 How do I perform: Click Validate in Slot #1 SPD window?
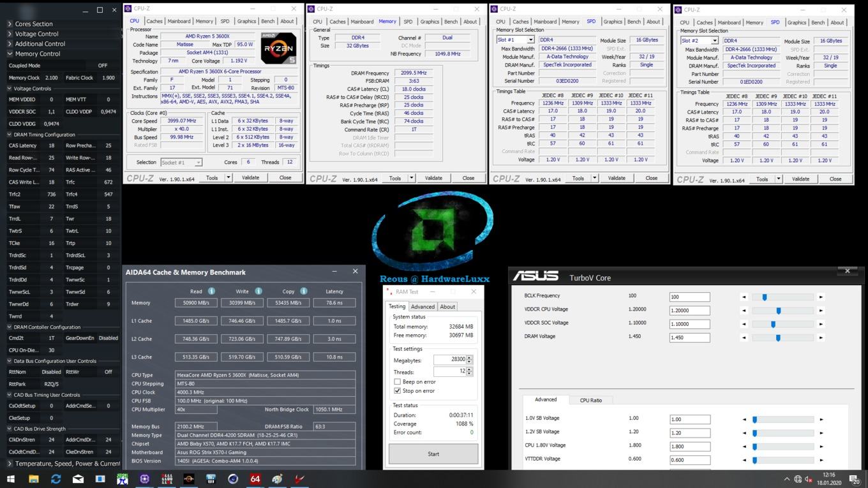coord(617,178)
